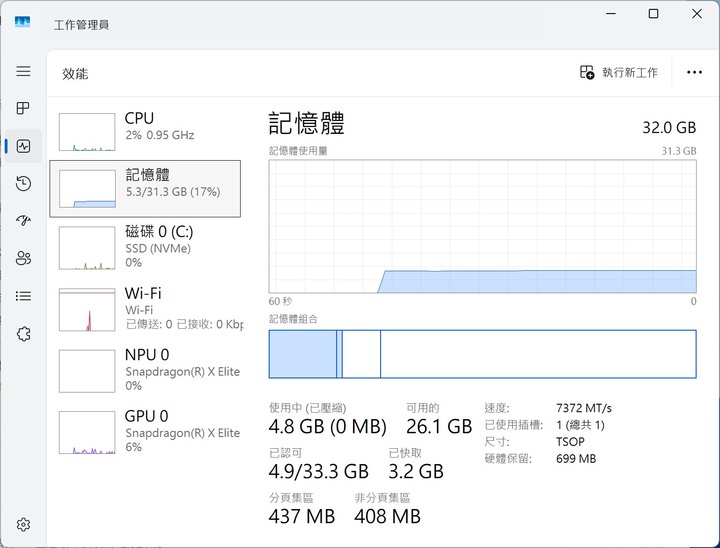Image resolution: width=720 pixels, height=548 pixels.
Task: Select the NPU 0 item
Action: coord(145,370)
